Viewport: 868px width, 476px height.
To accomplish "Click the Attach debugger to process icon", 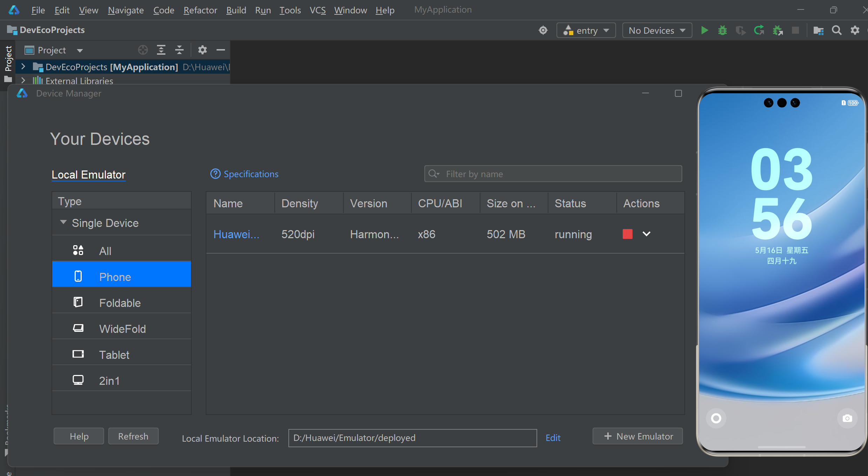I will click(778, 31).
